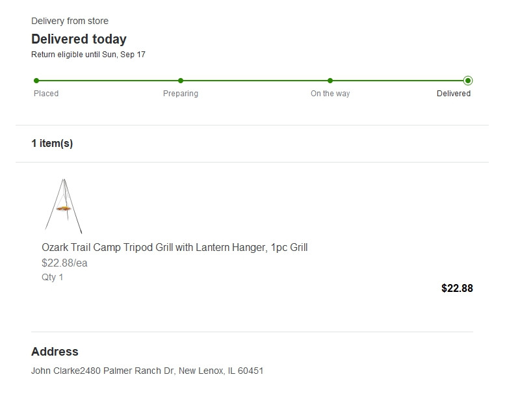Screen dimensions: 520x420
Task: Click the bold $22.88 item total
Action: tap(457, 289)
